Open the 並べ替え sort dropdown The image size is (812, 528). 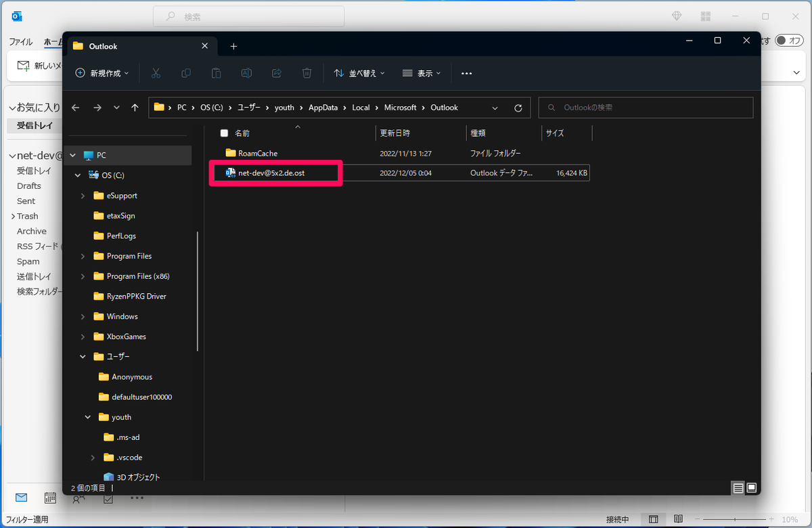pyautogui.click(x=359, y=73)
